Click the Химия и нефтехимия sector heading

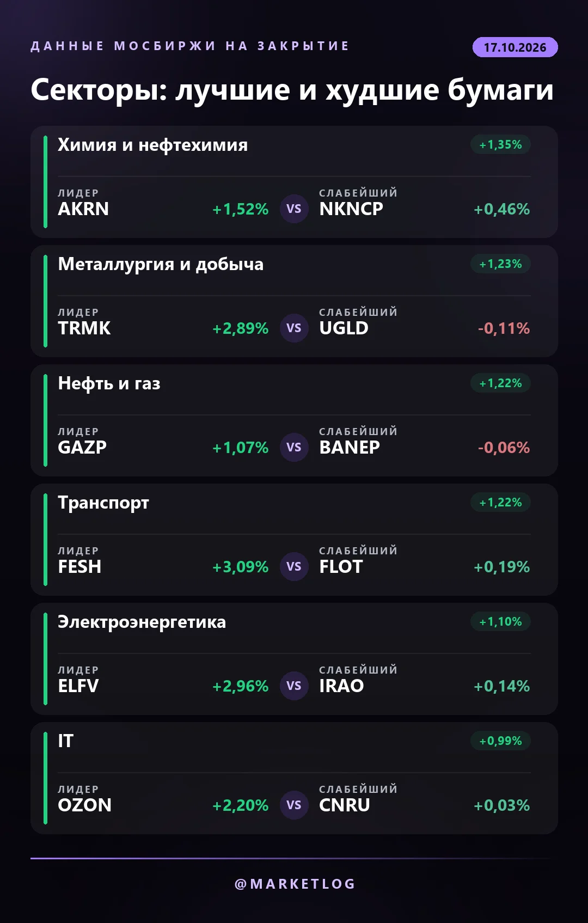153,145
